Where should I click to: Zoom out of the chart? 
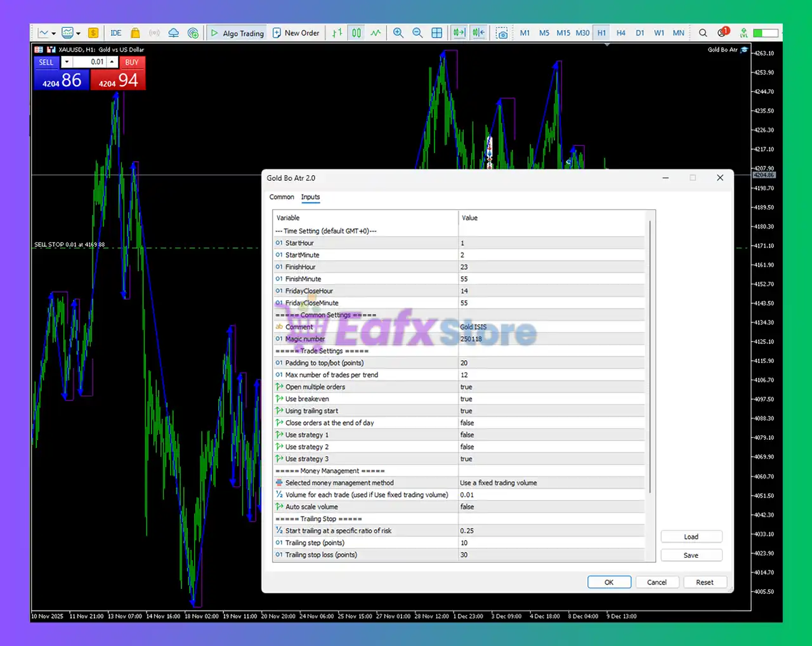click(417, 33)
